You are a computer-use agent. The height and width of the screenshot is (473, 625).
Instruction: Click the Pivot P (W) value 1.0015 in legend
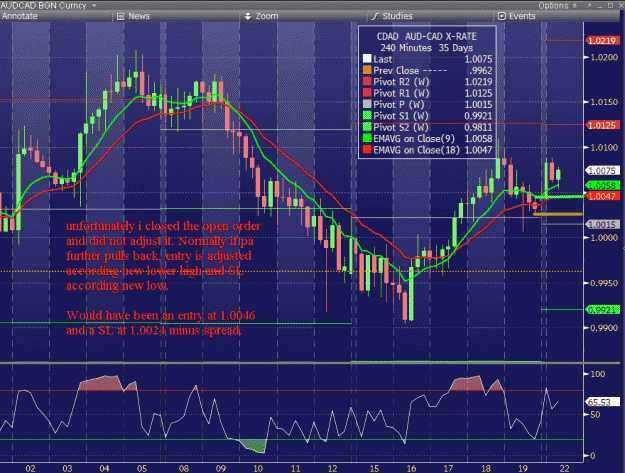478,105
